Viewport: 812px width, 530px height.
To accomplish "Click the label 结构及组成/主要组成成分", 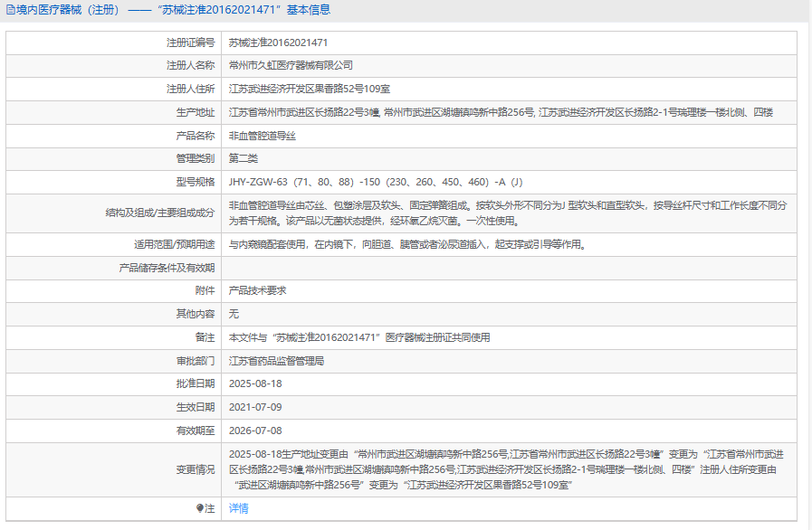I will click(160, 213).
